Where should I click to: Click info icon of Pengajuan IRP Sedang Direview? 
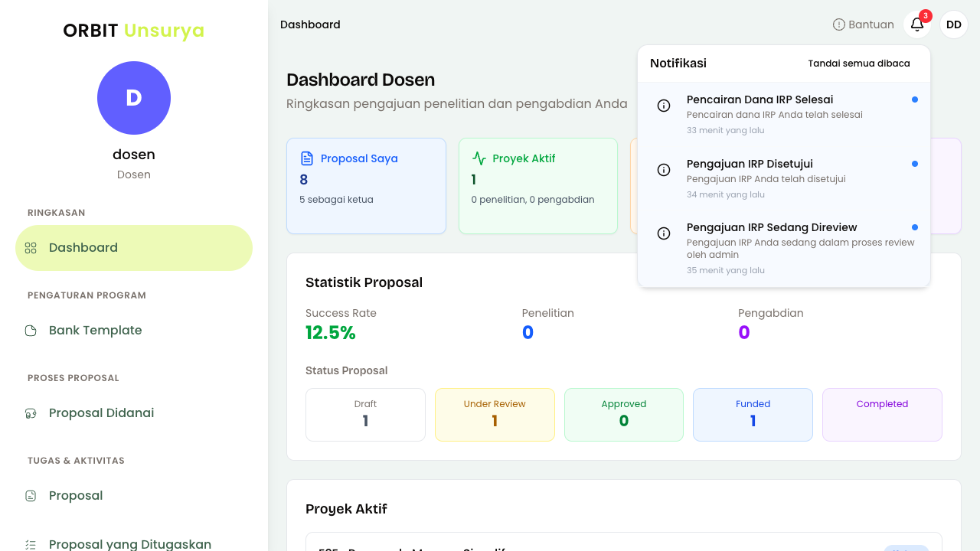[664, 233]
